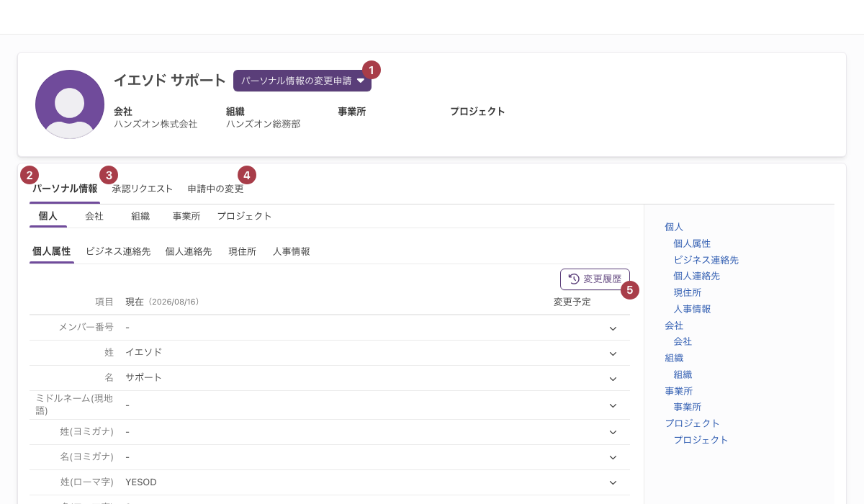The image size is (864, 504).
Task: Open the ビジネス連絡先 section tab
Action: click(x=118, y=251)
